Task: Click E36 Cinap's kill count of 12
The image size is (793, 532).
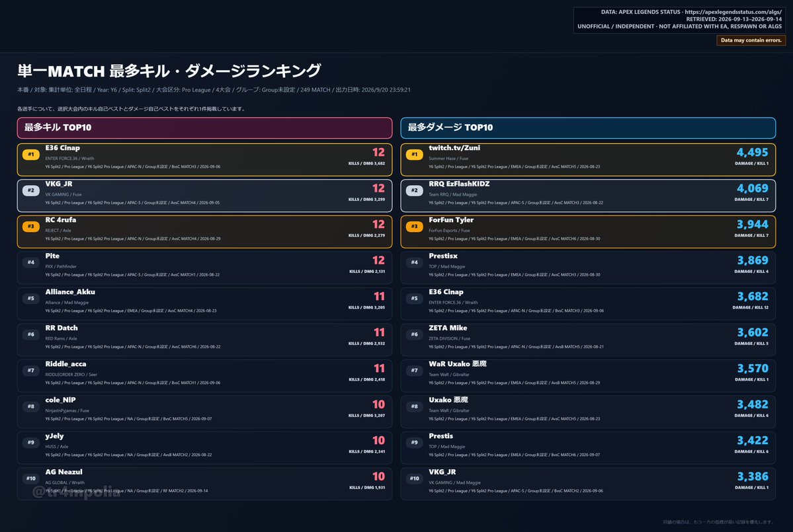Action: click(x=378, y=152)
